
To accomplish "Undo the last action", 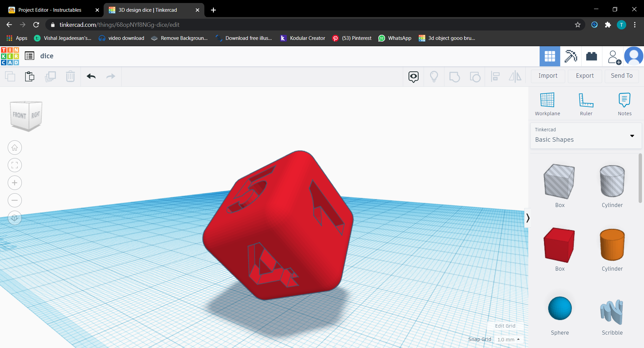I will pyautogui.click(x=91, y=76).
